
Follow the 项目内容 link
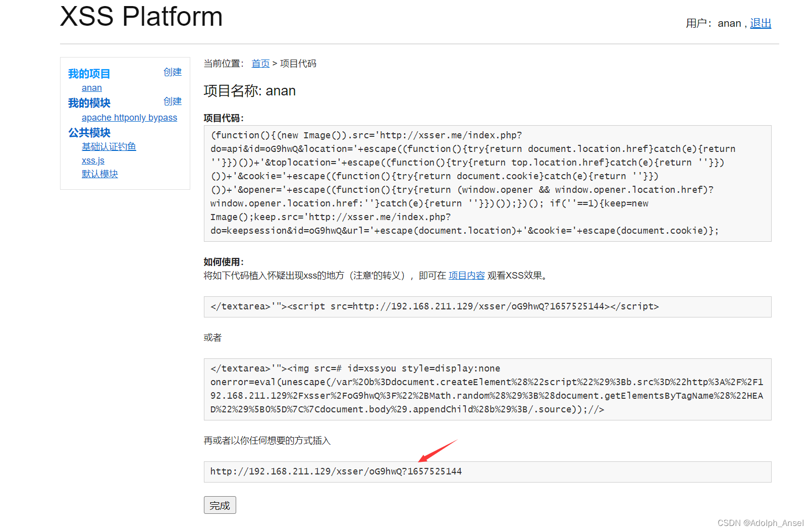click(467, 276)
